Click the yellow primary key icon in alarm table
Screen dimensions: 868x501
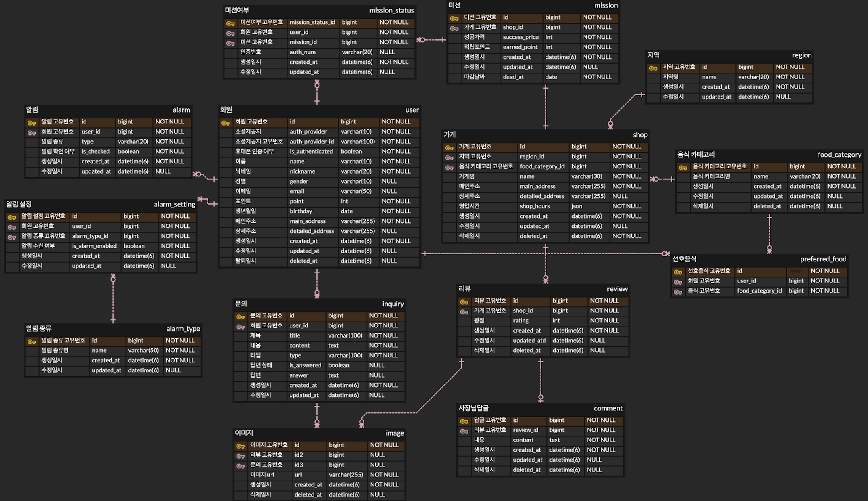point(32,123)
